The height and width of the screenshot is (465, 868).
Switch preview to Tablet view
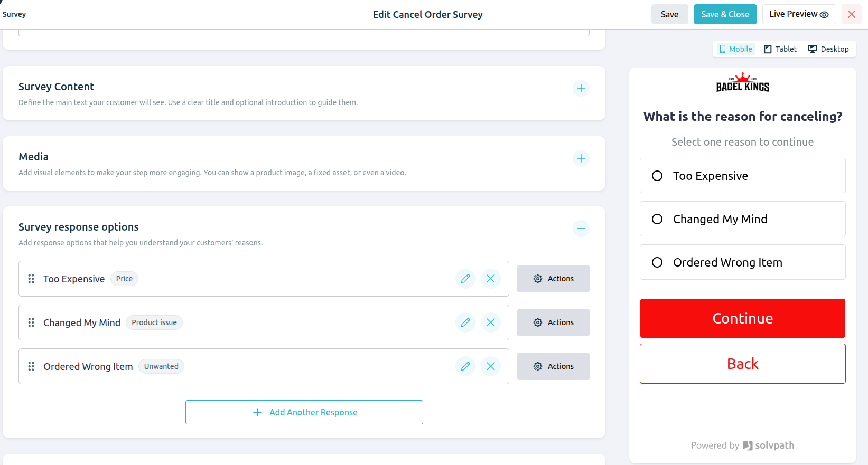point(780,49)
